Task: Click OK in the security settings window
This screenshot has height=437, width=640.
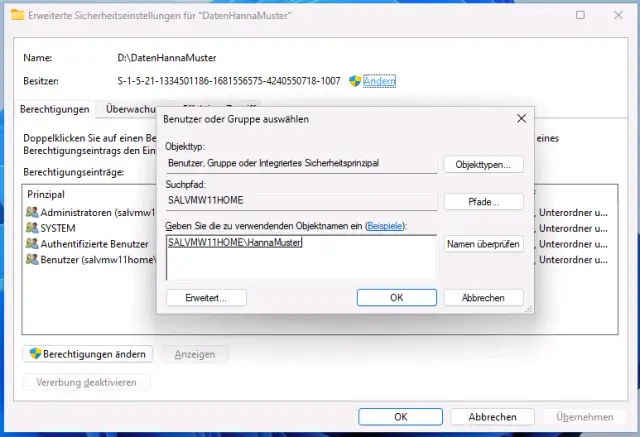Action: click(x=400, y=417)
